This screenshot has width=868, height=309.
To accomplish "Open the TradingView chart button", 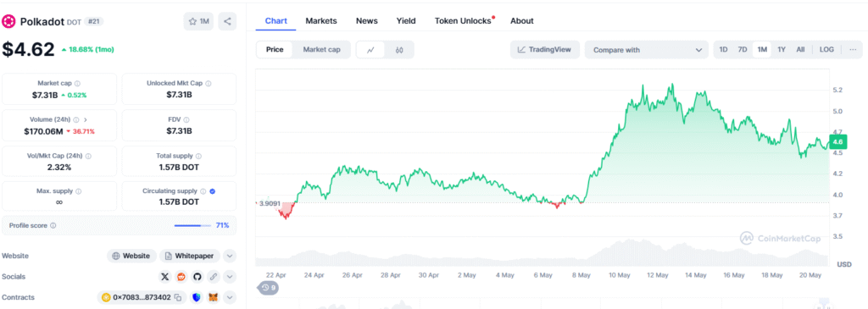I will point(545,50).
